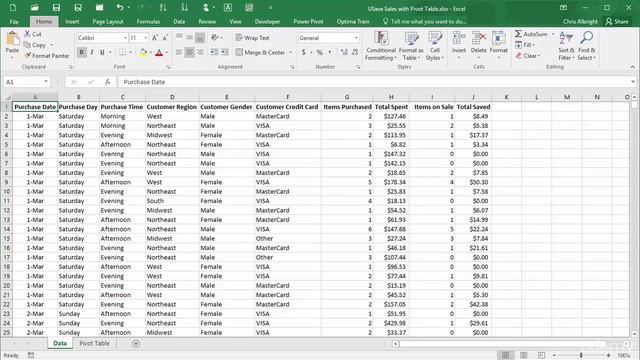The height and width of the screenshot is (360, 640).
Task: Open Merge & Center dropdown arrow
Action: pyautogui.click(x=291, y=52)
